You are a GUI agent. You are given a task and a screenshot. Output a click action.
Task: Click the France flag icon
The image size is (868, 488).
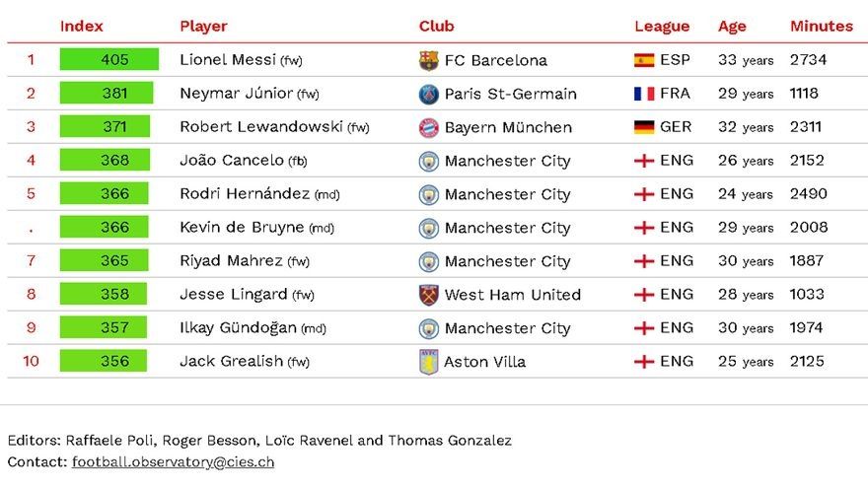click(x=644, y=94)
